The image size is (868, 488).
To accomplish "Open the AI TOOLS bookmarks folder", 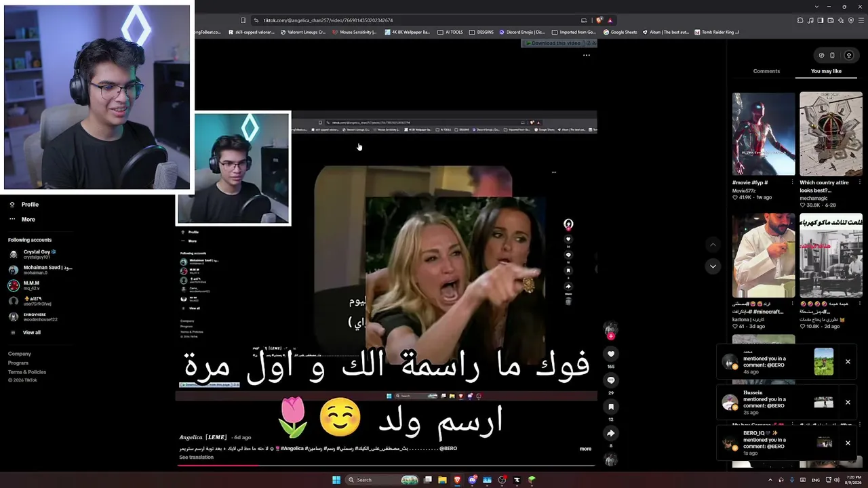I will pyautogui.click(x=450, y=32).
